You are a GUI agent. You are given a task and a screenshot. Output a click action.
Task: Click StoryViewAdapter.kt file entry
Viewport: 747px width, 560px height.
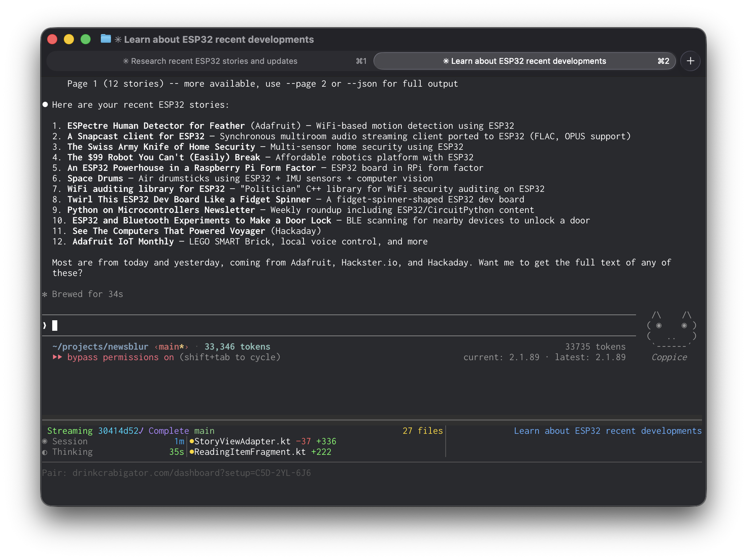pyautogui.click(x=243, y=441)
